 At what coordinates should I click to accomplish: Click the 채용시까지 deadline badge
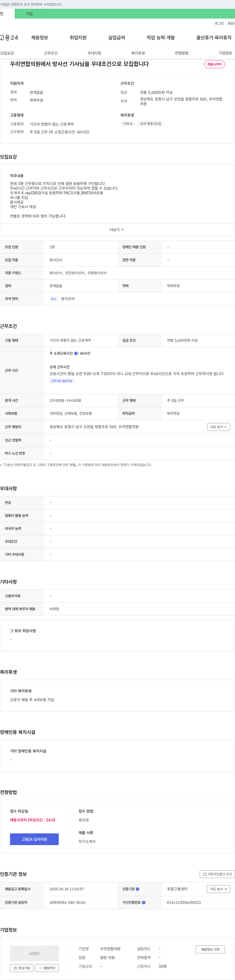coord(214,64)
